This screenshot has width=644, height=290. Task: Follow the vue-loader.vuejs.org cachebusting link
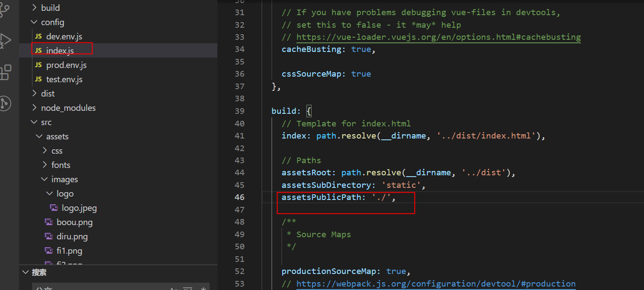click(x=438, y=37)
